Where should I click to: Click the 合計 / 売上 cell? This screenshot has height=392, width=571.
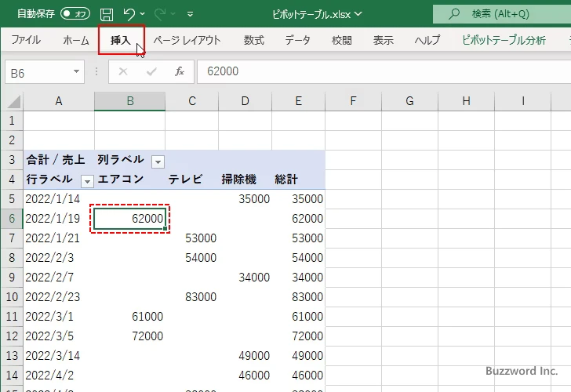pyautogui.click(x=59, y=160)
